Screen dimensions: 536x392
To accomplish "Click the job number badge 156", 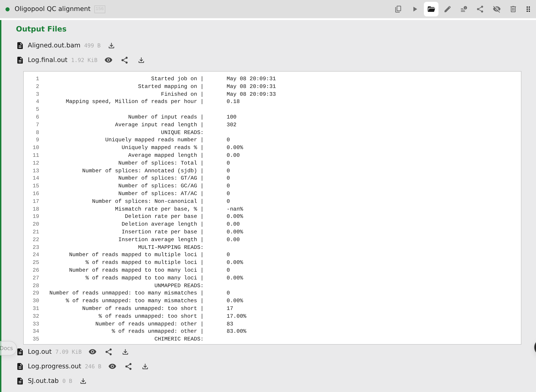I will point(100,9).
